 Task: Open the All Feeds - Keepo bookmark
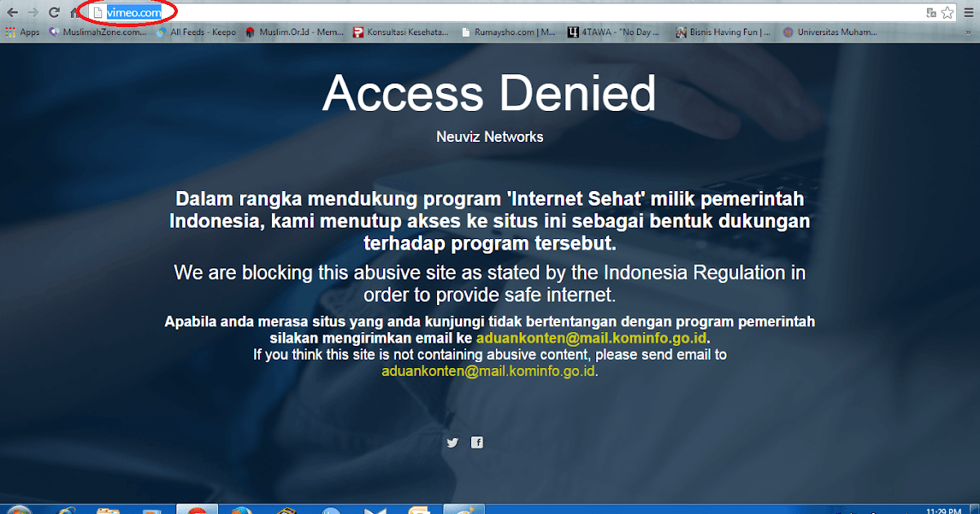[196, 33]
